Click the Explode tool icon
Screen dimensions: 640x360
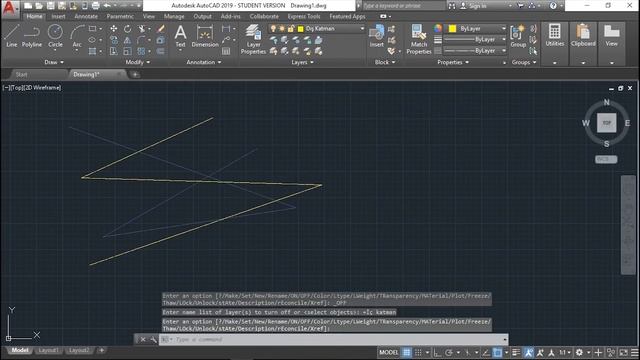(160, 40)
